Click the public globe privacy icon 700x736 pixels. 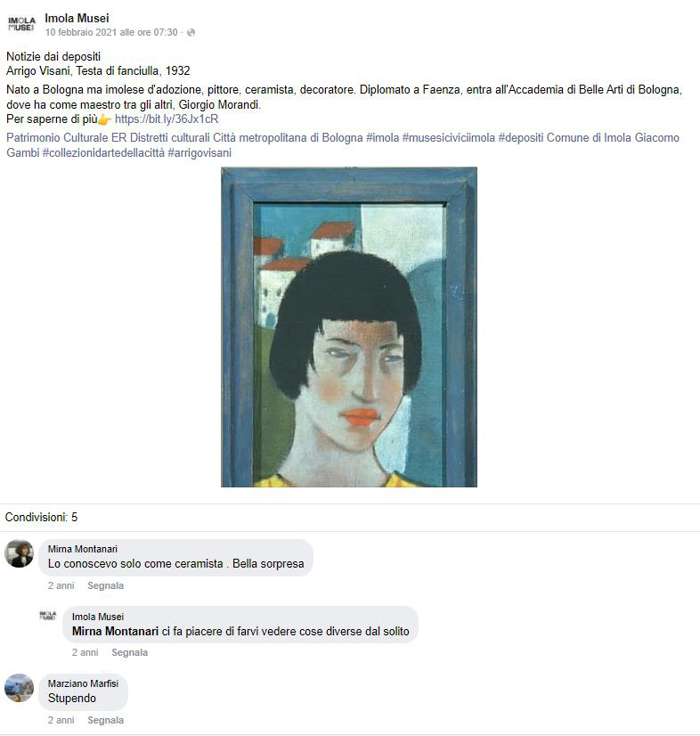[191, 32]
